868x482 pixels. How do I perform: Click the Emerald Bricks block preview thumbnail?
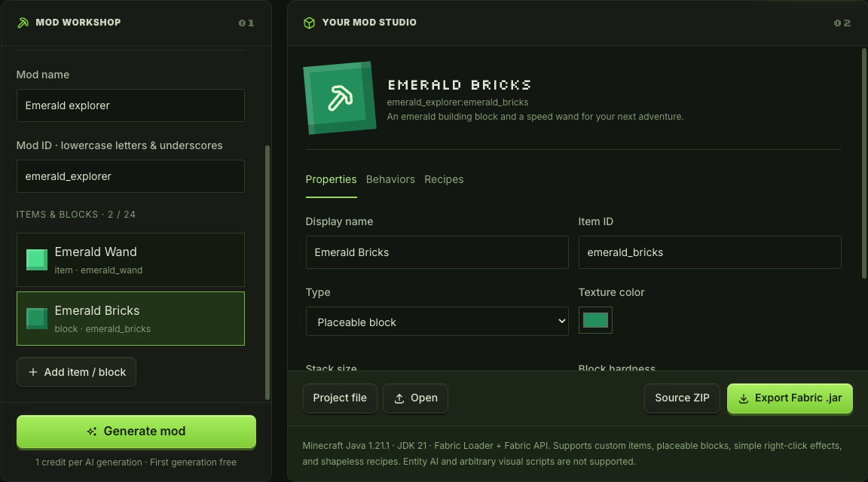340,98
